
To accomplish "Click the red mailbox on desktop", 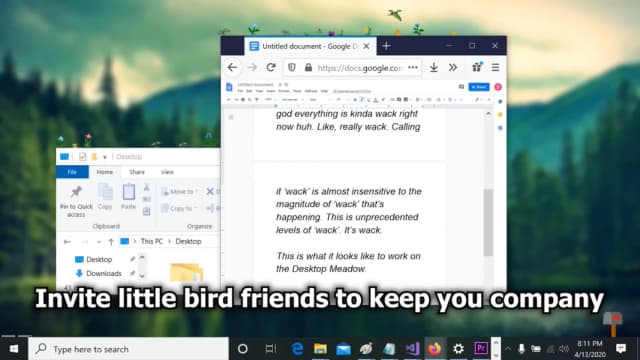I will [x=613, y=323].
